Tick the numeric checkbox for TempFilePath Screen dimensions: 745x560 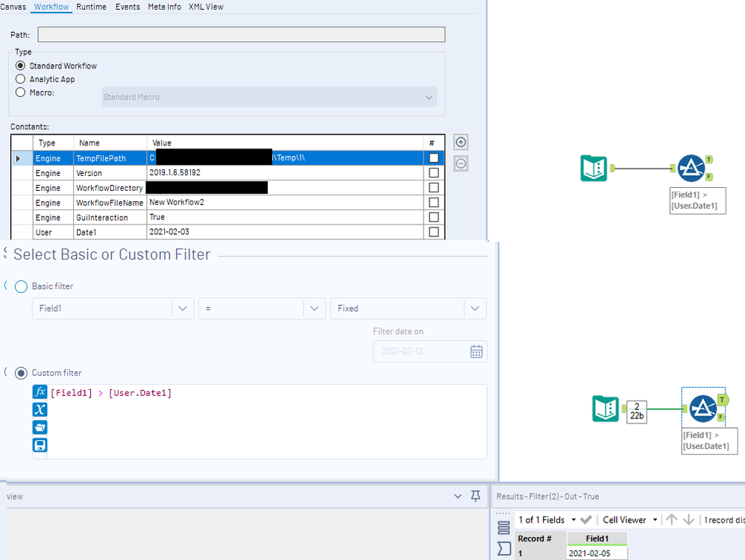pos(433,157)
